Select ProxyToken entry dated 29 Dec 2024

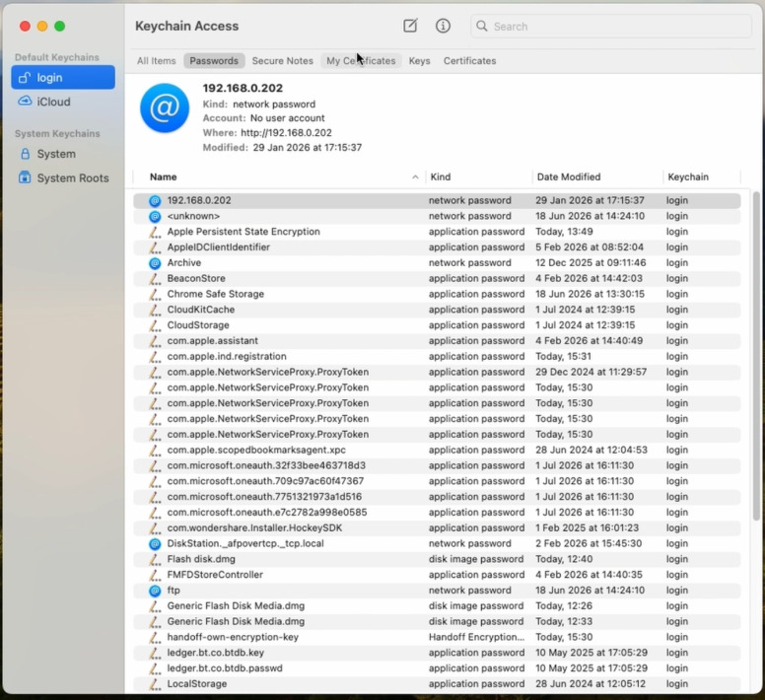(437, 373)
